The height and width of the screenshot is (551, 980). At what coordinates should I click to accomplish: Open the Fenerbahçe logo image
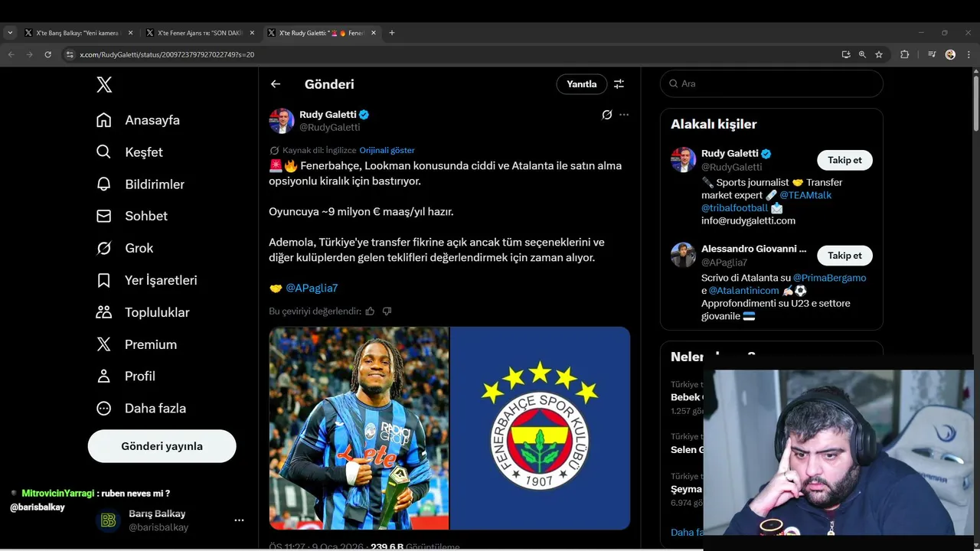pyautogui.click(x=540, y=429)
